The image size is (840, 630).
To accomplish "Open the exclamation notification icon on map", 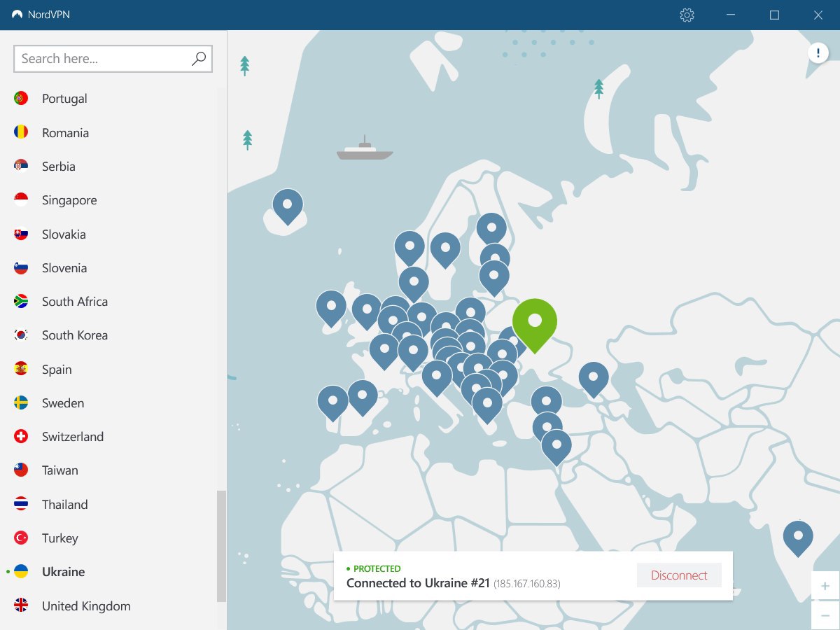I will (818, 53).
